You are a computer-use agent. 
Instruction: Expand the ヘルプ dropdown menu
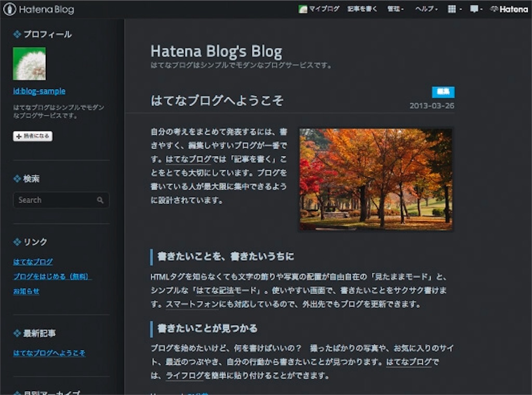[427, 9]
